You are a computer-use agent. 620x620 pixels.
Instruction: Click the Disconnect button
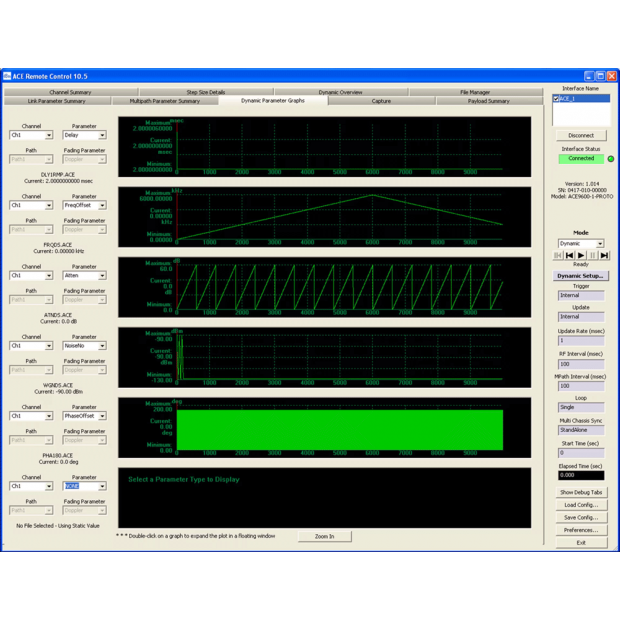581,135
